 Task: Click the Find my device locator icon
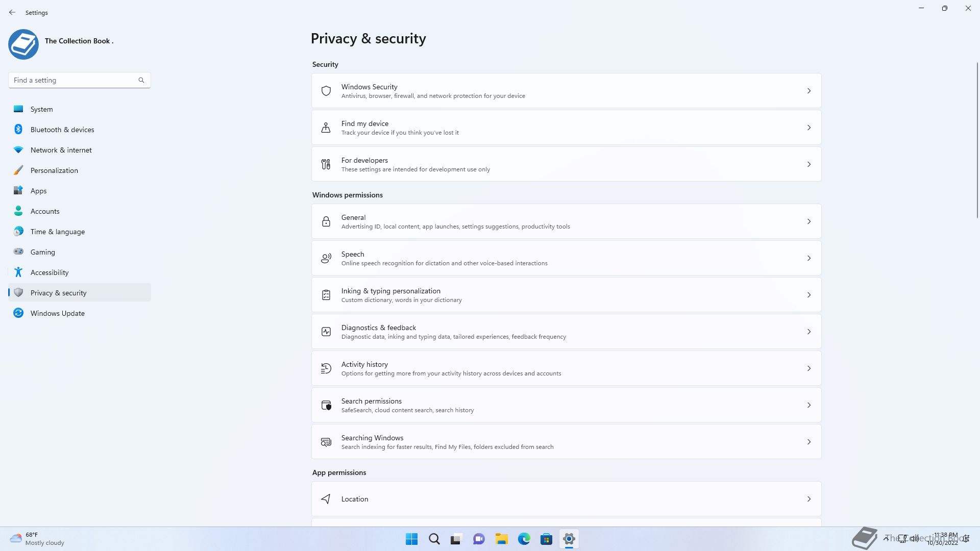[x=326, y=128]
